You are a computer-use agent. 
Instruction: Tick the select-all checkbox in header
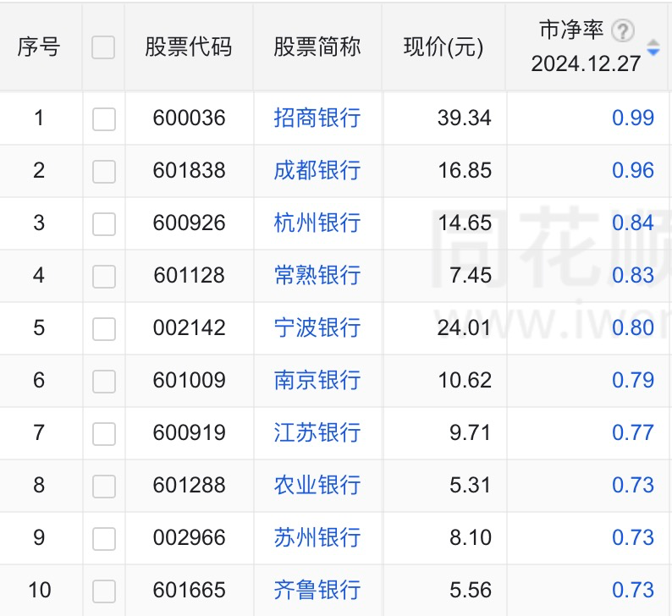pos(103,47)
